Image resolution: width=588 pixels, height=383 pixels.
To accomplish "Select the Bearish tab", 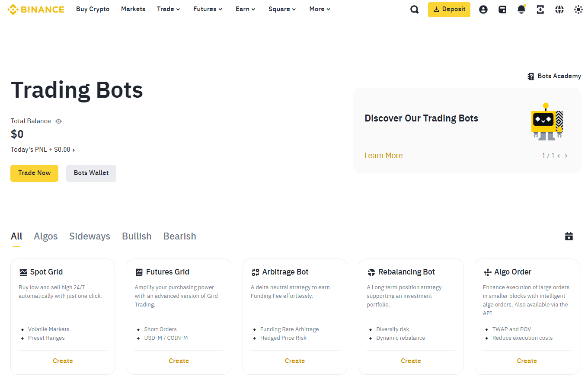I will tap(179, 236).
